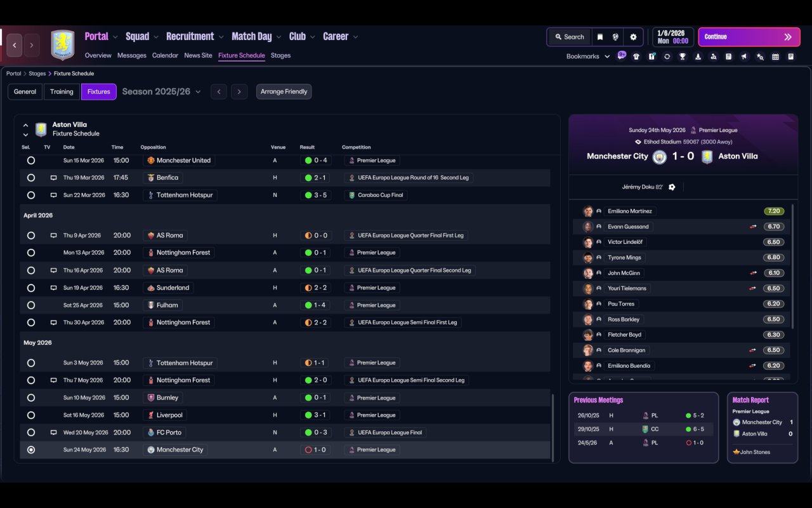The width and height of the screenshot is (812, 508).
Task: Switch to the General view tab
Action: pyautogui.click(x=25, y=92)
